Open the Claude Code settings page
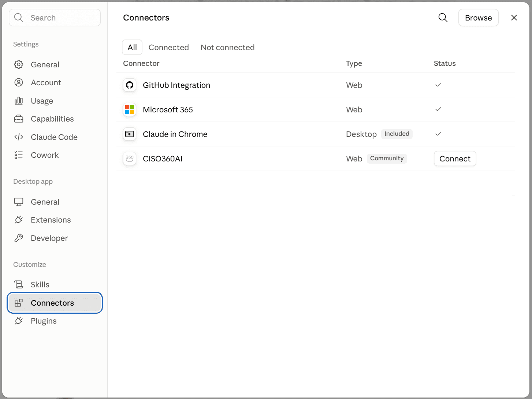This screenshot has width=532, height=399. pyautogui.click(x=55, y=137)
